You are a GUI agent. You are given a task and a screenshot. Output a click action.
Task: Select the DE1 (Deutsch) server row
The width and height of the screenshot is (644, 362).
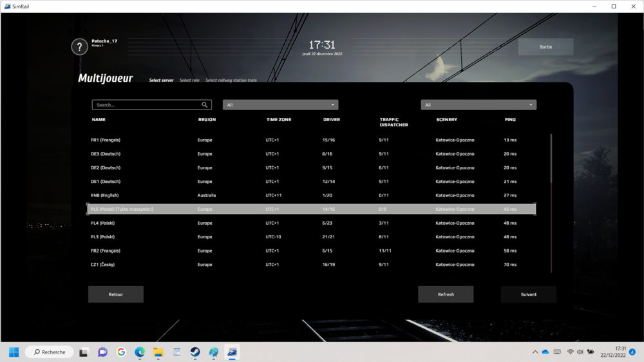311,181
